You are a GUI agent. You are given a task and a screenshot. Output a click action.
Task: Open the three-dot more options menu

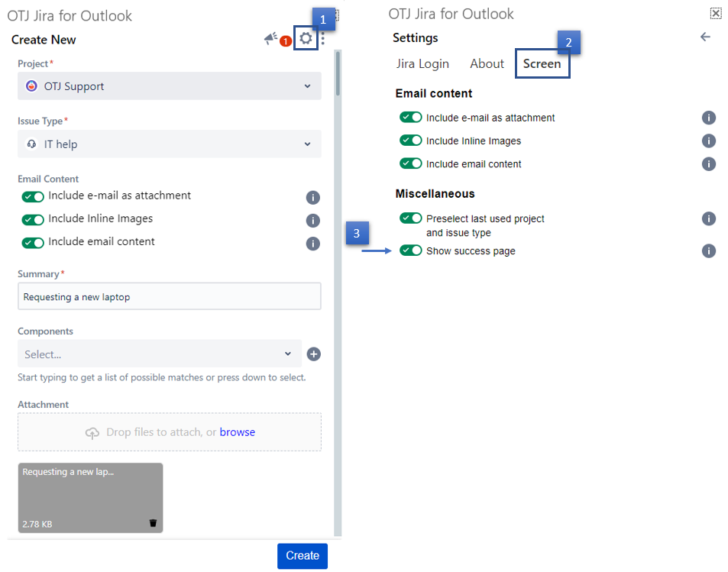coord(323,39)
